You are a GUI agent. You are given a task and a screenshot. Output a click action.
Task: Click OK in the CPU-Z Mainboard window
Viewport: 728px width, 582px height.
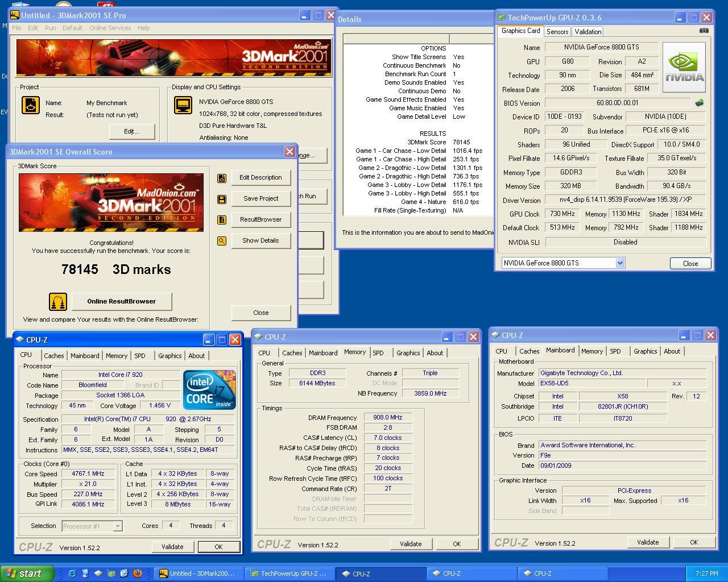pyautogui.click(x=693, y=542)
